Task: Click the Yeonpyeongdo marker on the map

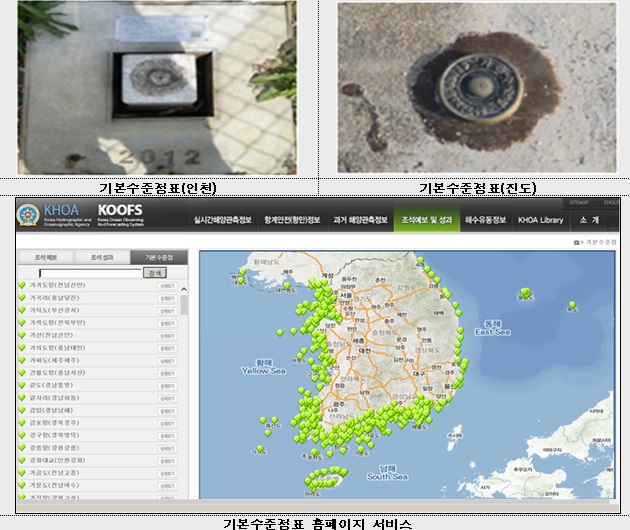Action: tap(287, 285)
